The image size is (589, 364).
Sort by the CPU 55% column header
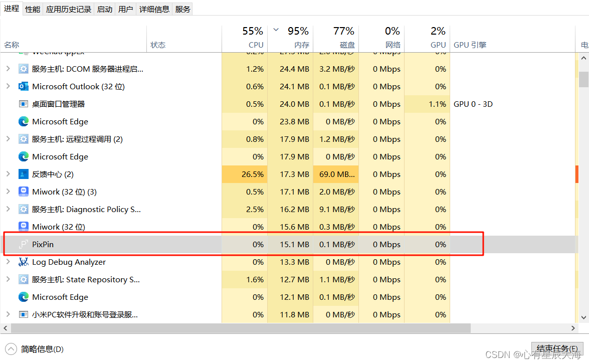pyautogui.click(x=245, y=39)
